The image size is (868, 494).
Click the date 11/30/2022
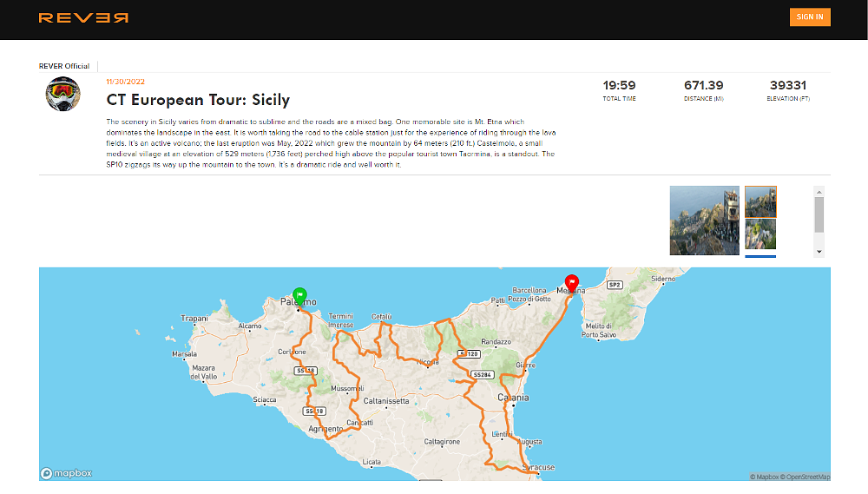(126, 82)
